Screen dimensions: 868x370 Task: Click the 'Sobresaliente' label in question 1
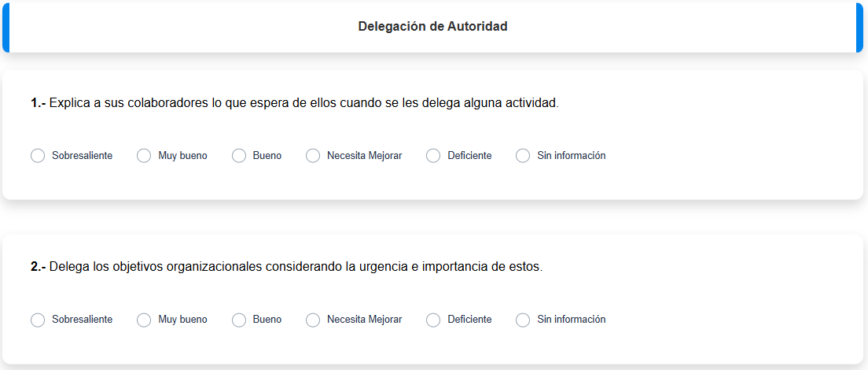pos(83,156)
